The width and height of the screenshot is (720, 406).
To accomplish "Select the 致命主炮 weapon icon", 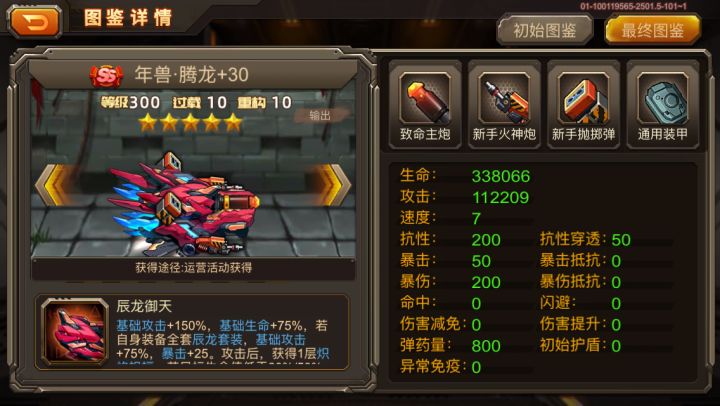I will coord(425,98).
